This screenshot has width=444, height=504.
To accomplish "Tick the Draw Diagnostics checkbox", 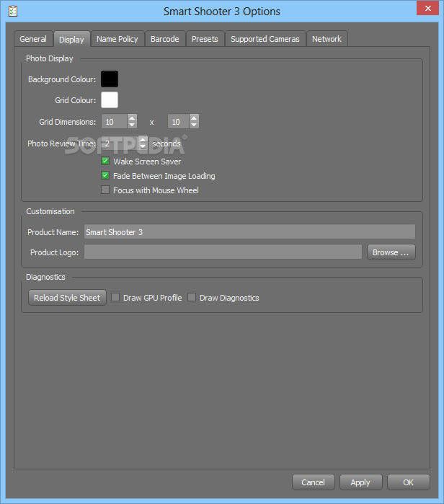I will tap(192, 297).
